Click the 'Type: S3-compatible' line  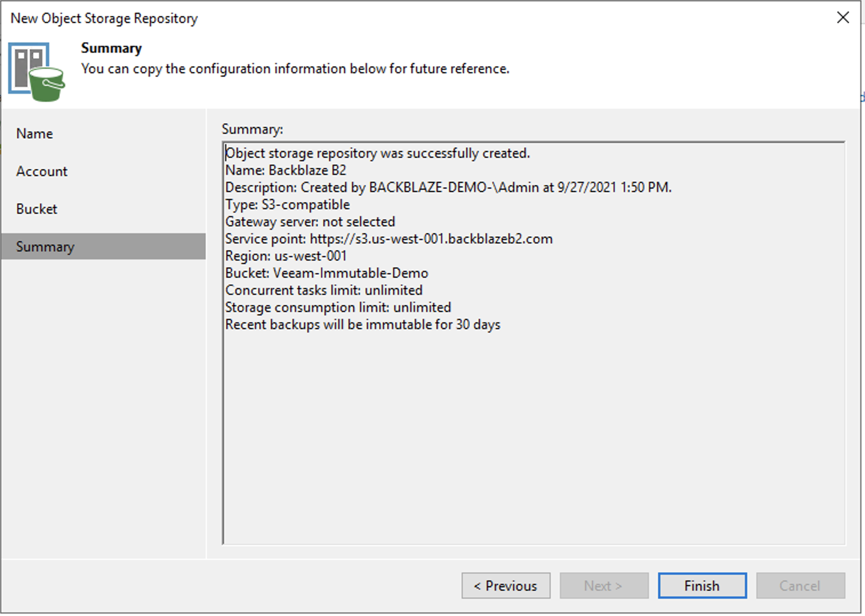(287, 205)
